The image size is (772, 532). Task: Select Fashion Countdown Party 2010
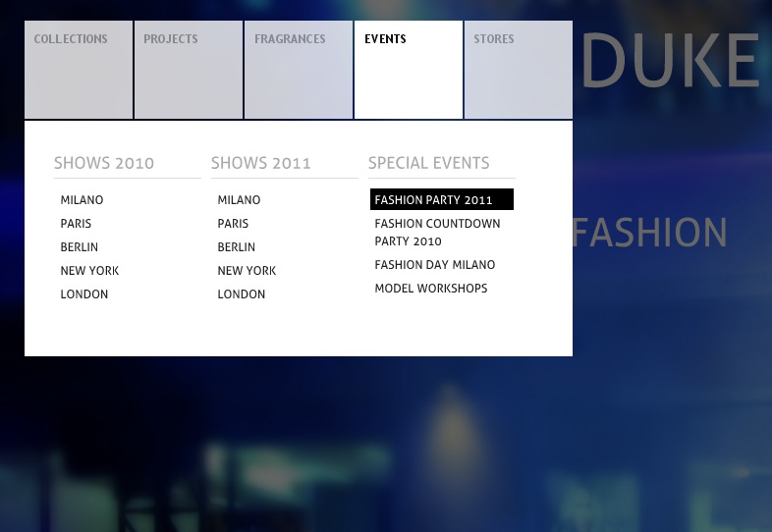(x=437, y=233)
